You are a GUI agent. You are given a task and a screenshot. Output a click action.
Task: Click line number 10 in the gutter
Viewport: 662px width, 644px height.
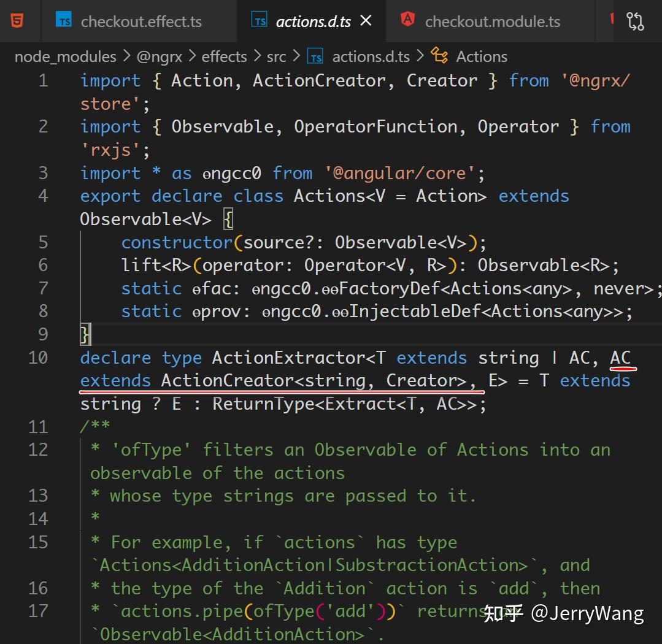point(39,358)
